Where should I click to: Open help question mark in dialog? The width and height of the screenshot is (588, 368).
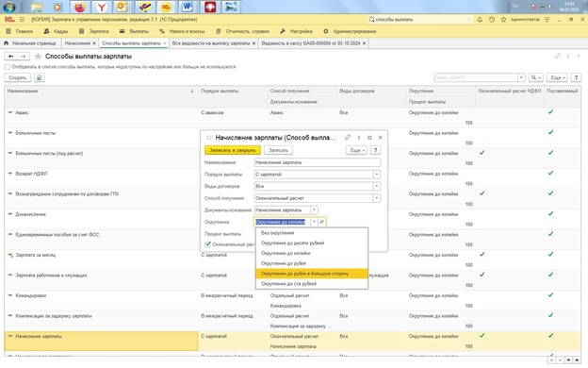[x=375, y=150]
